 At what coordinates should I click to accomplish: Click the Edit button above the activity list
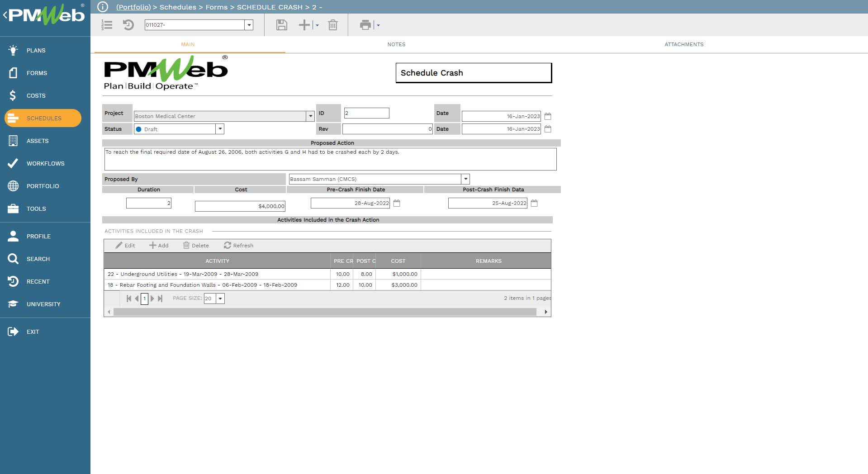125,245
